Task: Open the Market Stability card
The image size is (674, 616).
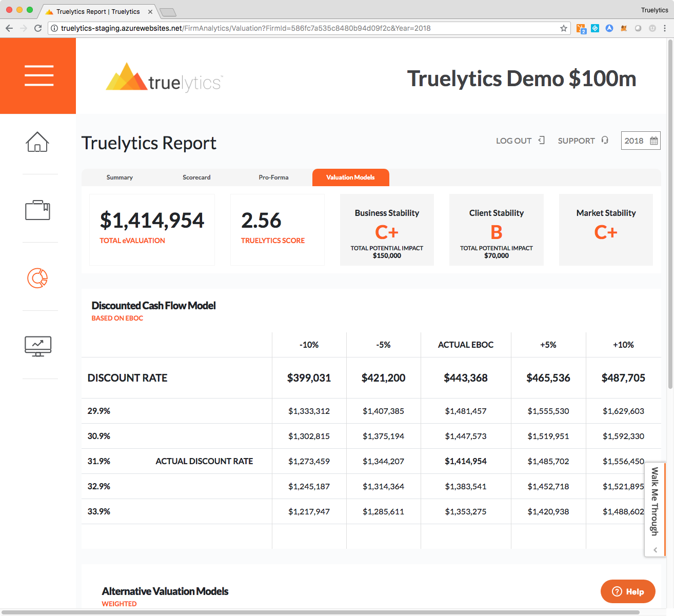Action: [x=606, y=230]
